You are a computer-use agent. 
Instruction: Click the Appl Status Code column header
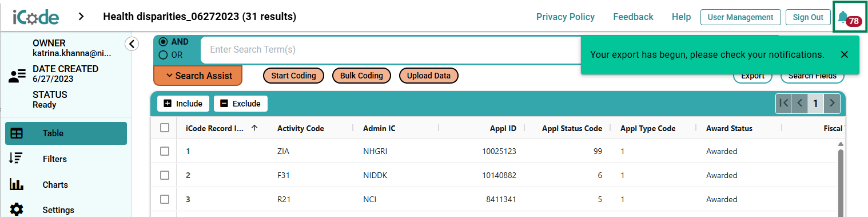coord(572,128)
